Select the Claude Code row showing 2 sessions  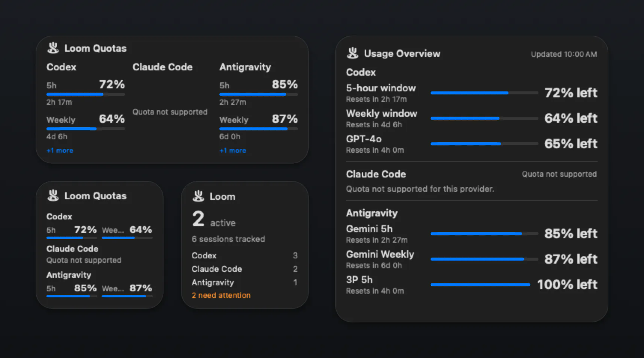245,269
